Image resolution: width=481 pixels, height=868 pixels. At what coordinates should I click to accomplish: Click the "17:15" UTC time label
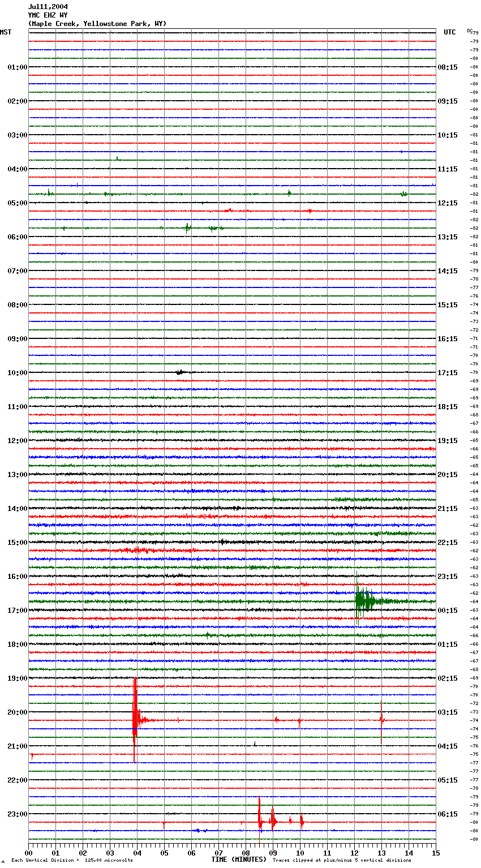pyautogui.click(x=448, y=373)
